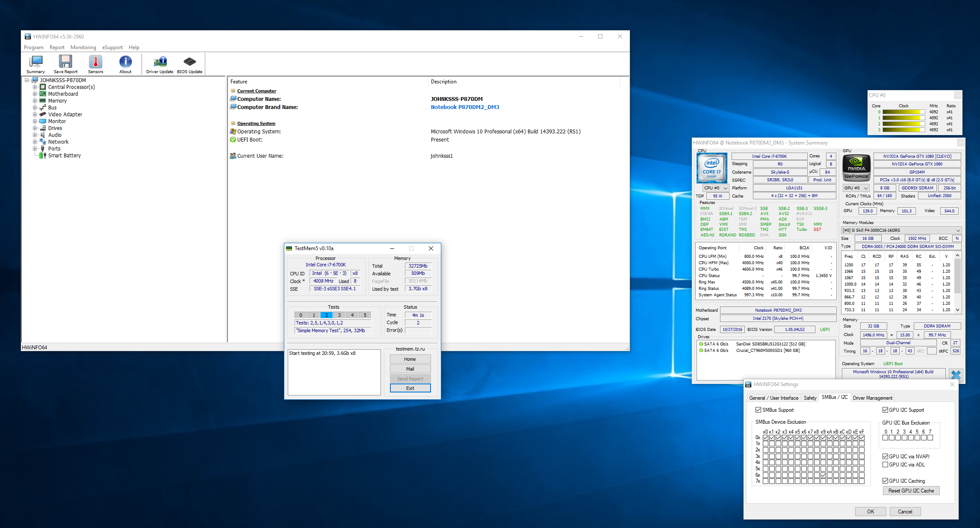
Task: Toggle the GPU I2C Support checkbox
Action: coord(885,410)
